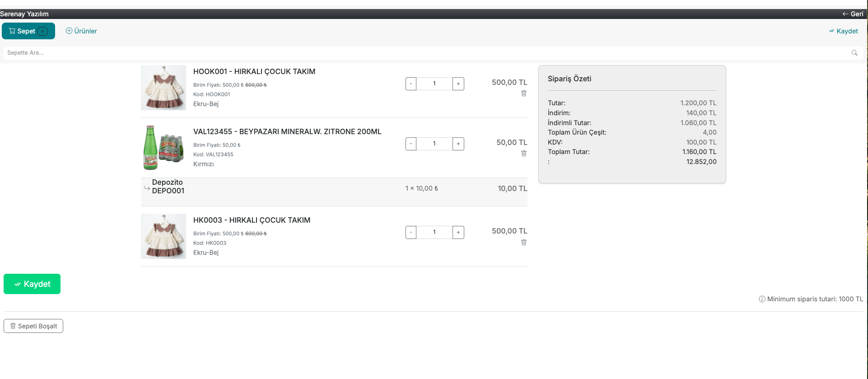868x379 pixels.
Task: Click the top-right Kaydet link
Action: [843, 31]
